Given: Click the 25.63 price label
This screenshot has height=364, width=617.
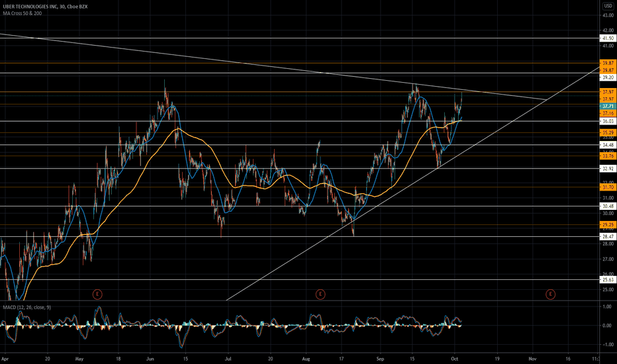Looking at the screenshot, I should click(608, 280).
